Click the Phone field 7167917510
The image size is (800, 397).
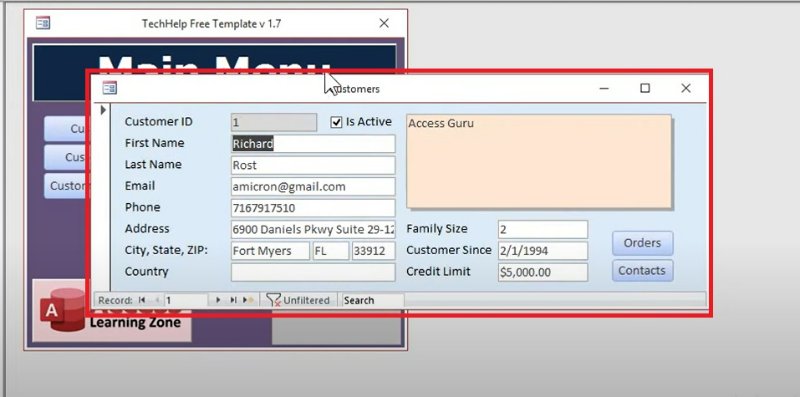point(313,208)
